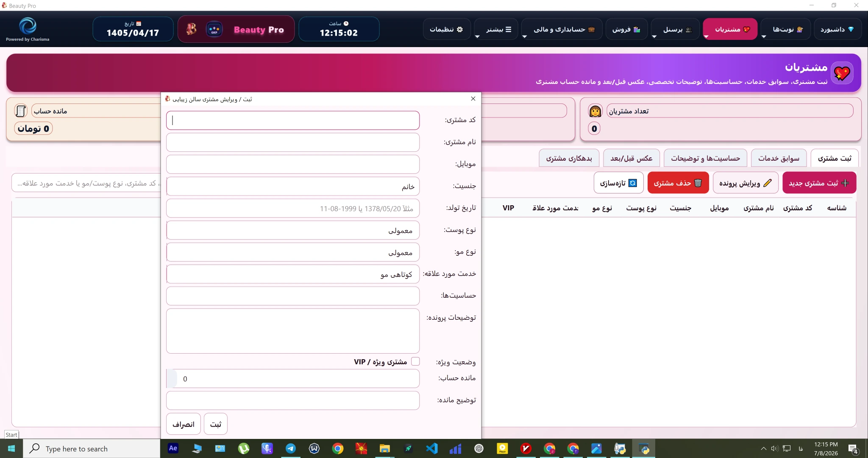Switch to the بدهکاری مشتری tab
The image size is (868, 458).
tap(569, 158)
